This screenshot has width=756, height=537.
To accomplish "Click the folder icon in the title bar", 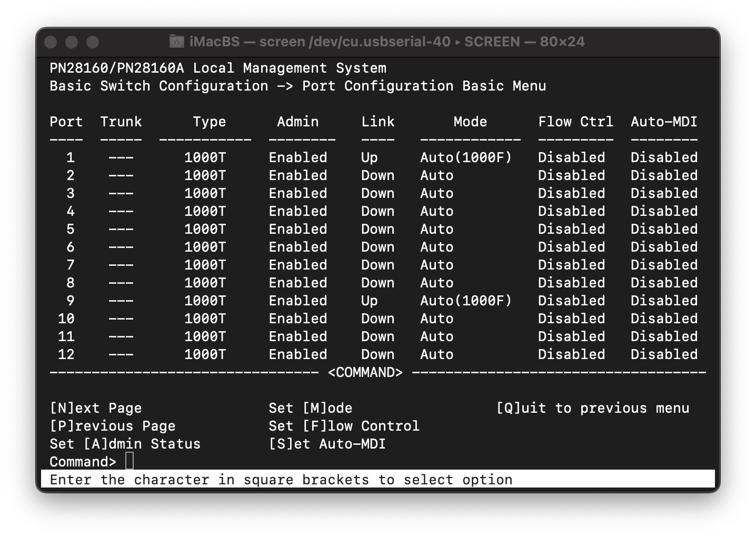I will pyautogui.click(x=176, y=41).
